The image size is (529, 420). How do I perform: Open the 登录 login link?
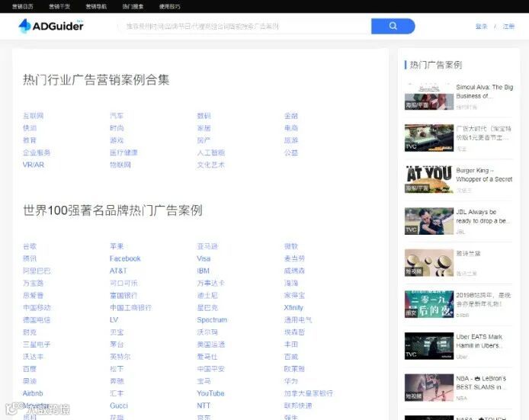(482, 27)
